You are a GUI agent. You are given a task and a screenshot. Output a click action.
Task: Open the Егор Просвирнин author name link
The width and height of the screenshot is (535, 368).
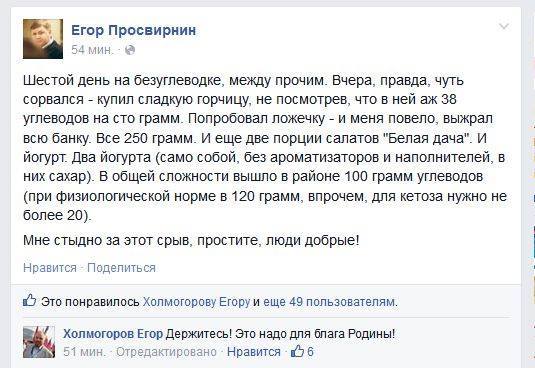pos(133,30)
